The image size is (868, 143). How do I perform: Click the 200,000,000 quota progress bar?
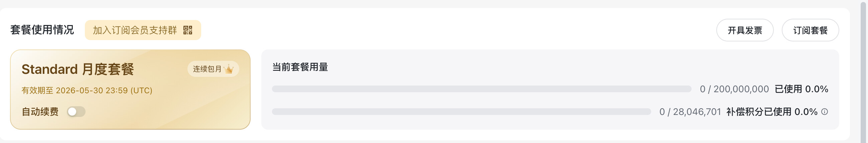click(x=482, y=89)
